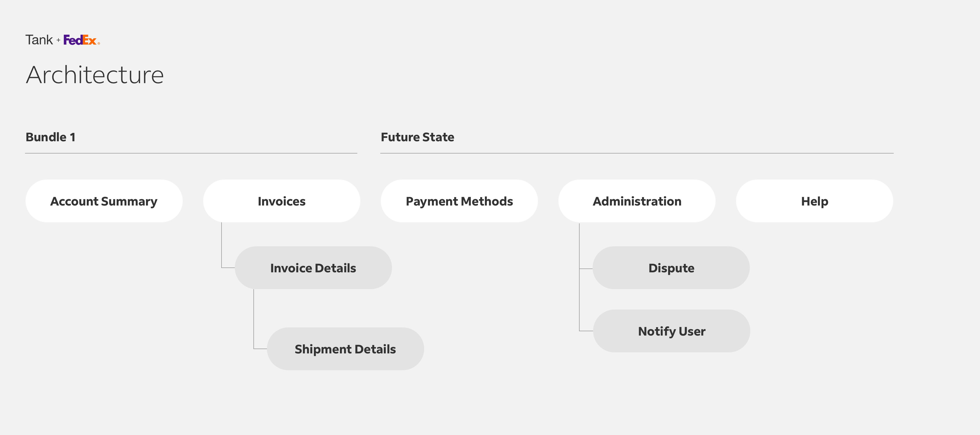
Task: Click the Future State section heading
Action: tap(417, 137)
